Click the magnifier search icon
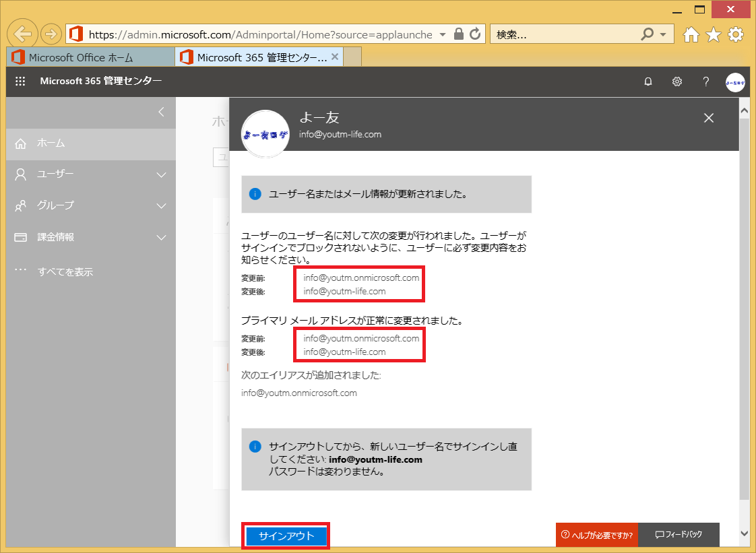 click(647, 34)
